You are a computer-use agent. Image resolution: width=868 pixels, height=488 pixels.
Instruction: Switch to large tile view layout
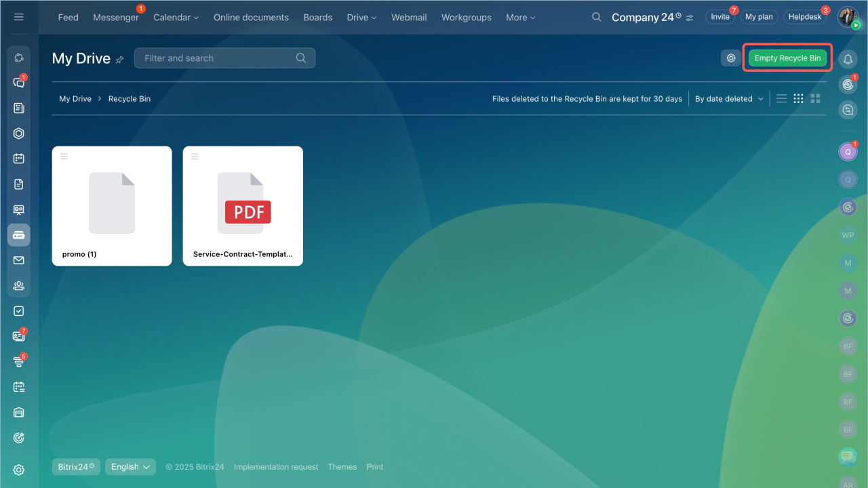pos(815,99)
